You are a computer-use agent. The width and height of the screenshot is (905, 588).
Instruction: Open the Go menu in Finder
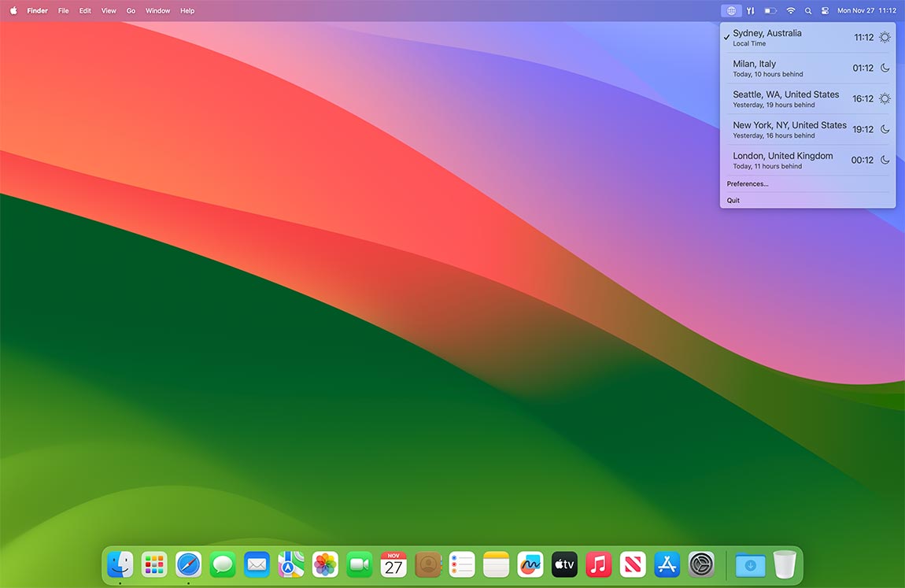(x=131, y=10)
